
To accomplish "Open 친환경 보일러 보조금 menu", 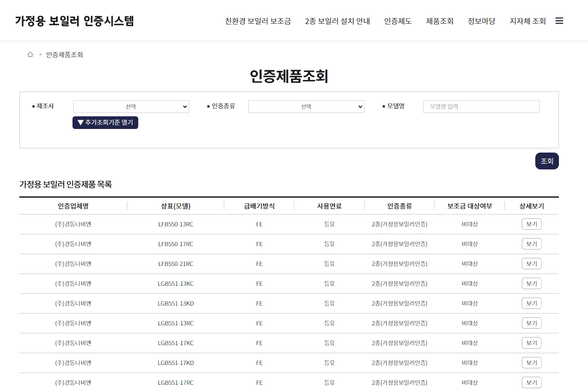I will [x=259, y=21].
